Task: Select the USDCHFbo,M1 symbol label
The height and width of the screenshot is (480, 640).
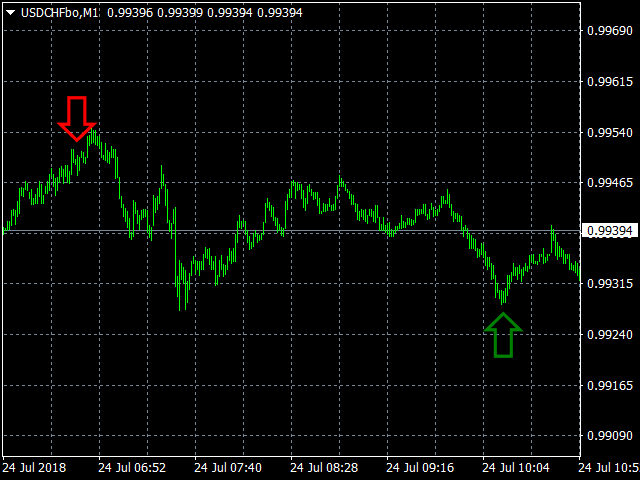Action: [x=60, y=13]
